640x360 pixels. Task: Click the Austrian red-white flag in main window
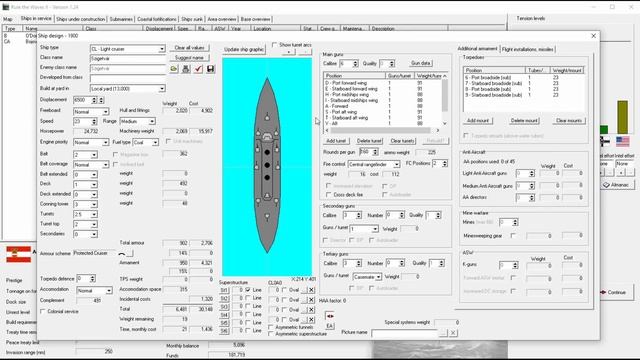tap(18, 254)
